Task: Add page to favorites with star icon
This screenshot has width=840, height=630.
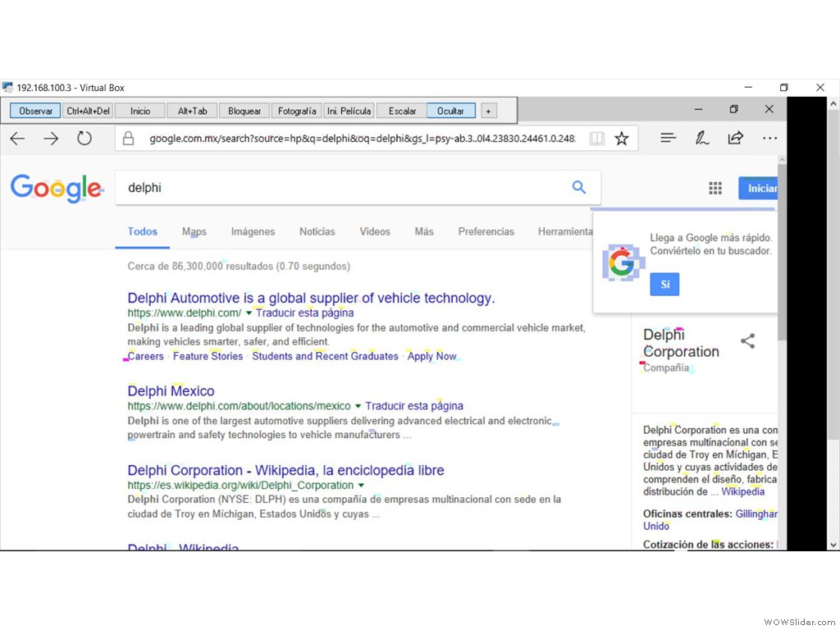Action: coord(622,139)
